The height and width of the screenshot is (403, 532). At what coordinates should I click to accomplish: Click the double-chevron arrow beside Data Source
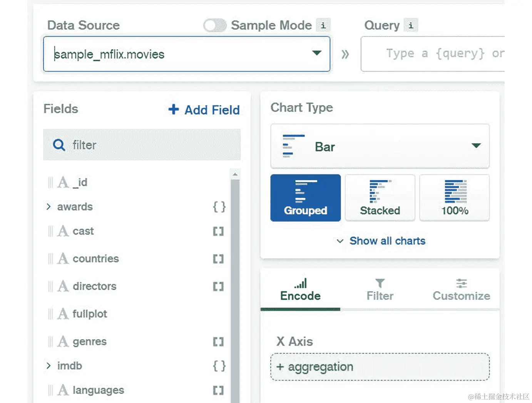[x=345, y=54]
